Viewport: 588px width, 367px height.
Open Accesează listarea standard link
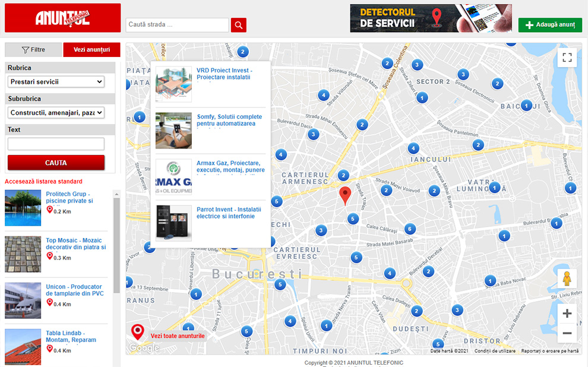(x=43, y=182)
